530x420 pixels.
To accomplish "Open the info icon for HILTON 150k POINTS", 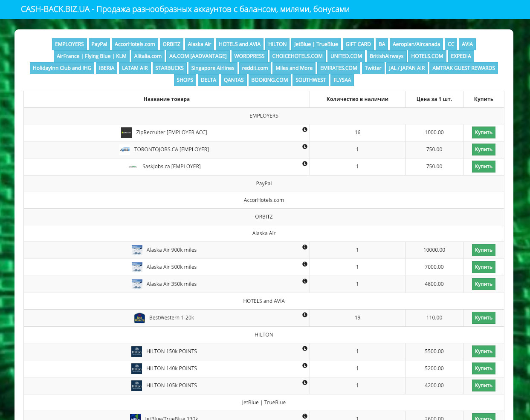I will 305,348.
